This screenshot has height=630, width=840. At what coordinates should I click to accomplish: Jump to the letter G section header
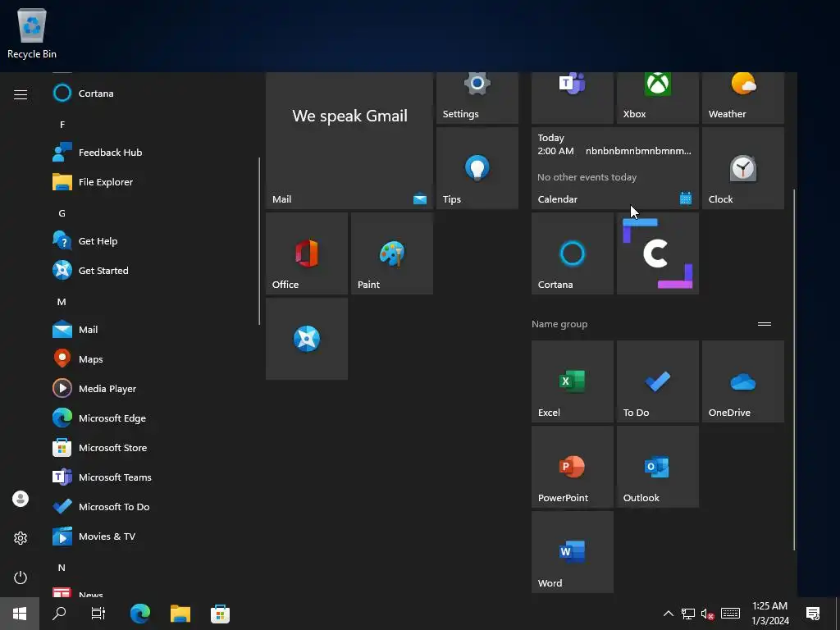point(62,213)
